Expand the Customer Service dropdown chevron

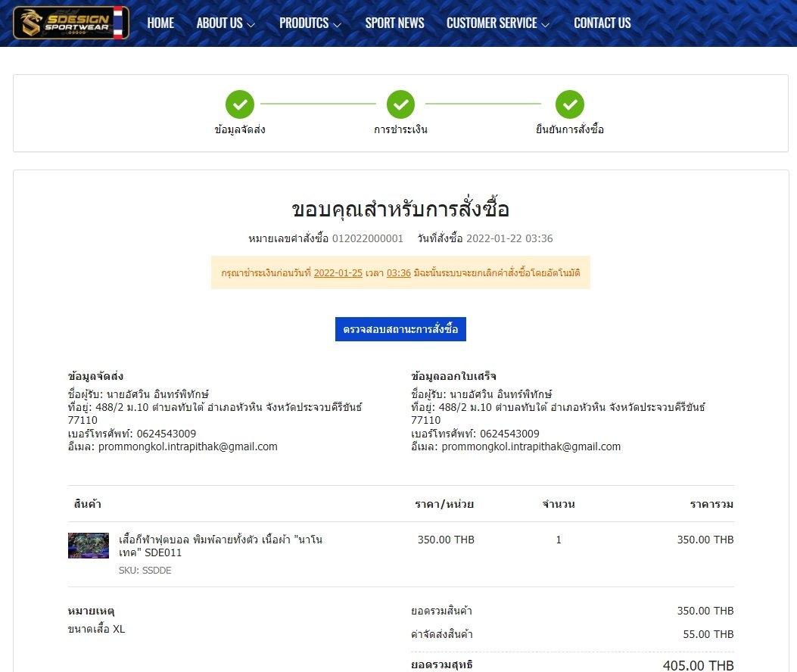click(545, 24)
